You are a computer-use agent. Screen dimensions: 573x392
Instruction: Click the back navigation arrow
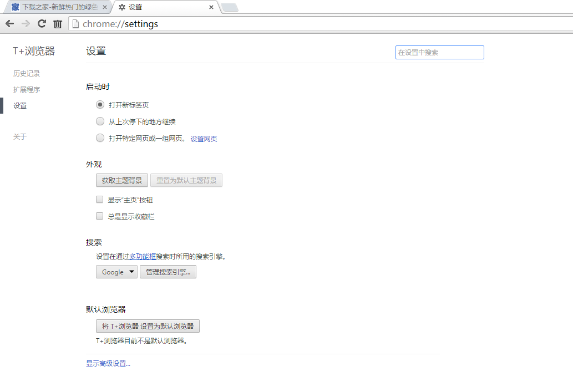pyautogui.click(x=9, y=24)
